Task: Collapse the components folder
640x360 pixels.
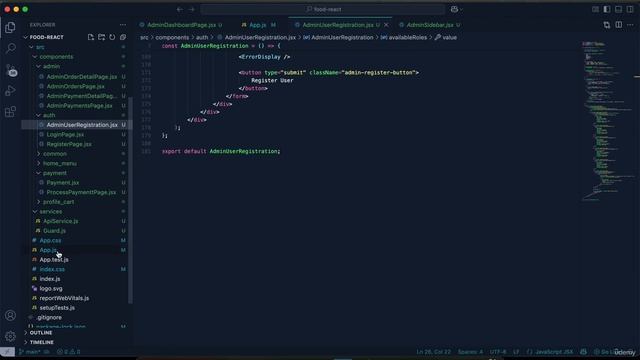Action: click(56, 57)
